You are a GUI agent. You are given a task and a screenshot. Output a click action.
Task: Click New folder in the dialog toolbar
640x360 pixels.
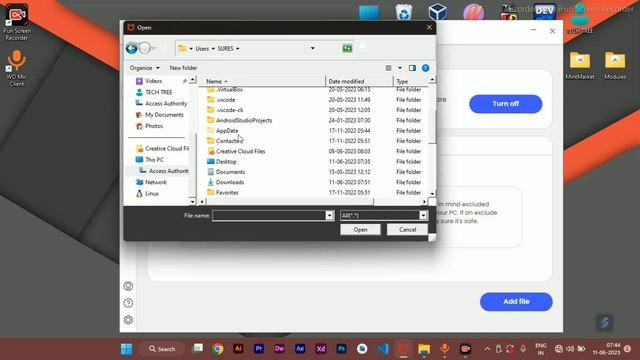(x=183, y=68)
